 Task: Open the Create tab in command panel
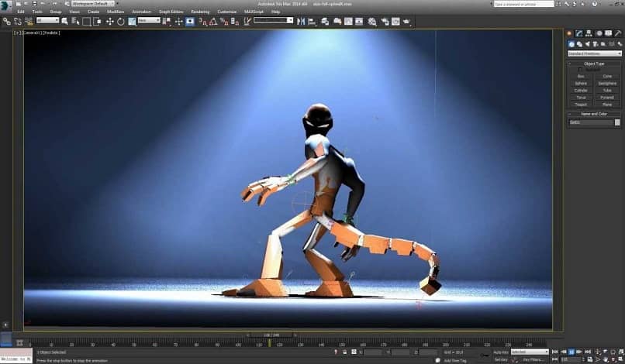pyautogui.click(x=568, y=33)
